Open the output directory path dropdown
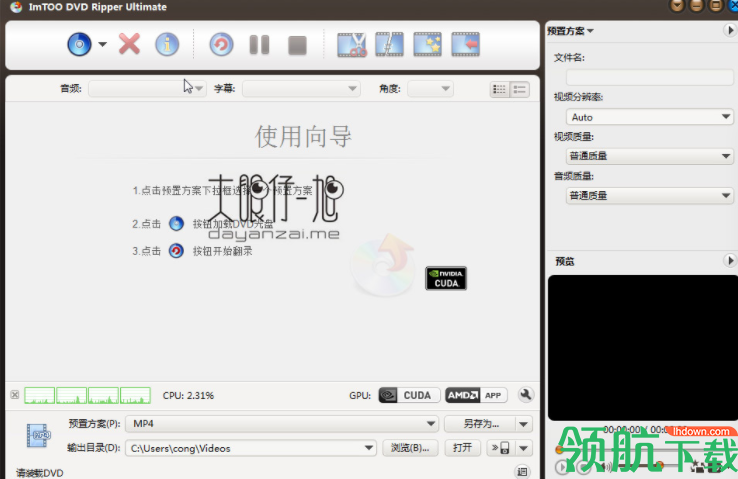 click(x=369, y=448)
